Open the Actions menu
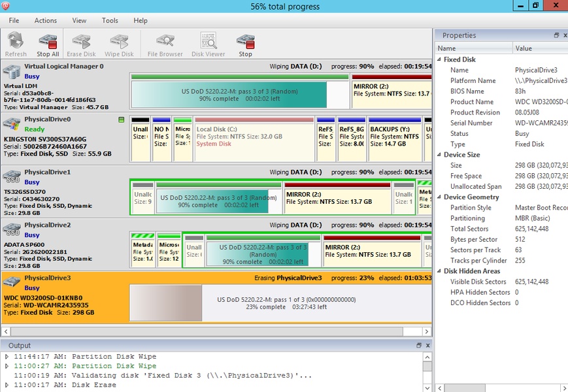Screen dimensions: 568x392 tap(46, 21)
